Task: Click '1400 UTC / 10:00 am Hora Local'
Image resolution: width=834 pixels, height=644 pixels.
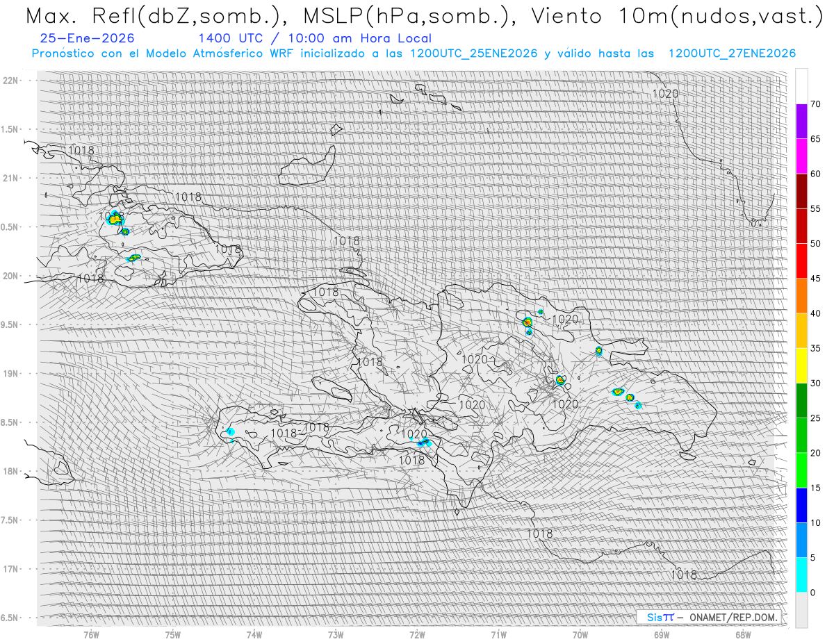Action: coord(315,38)
